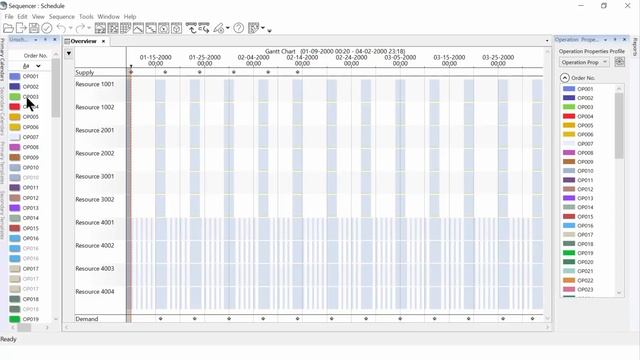Click the checkmark validate toolbar icon
Screen dimensions: 640x360
47,28
